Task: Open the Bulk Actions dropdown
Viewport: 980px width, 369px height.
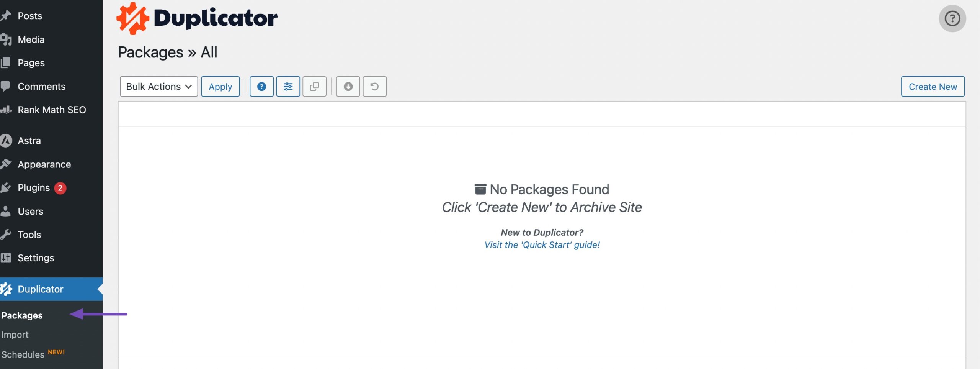Action: pos(158,87)
